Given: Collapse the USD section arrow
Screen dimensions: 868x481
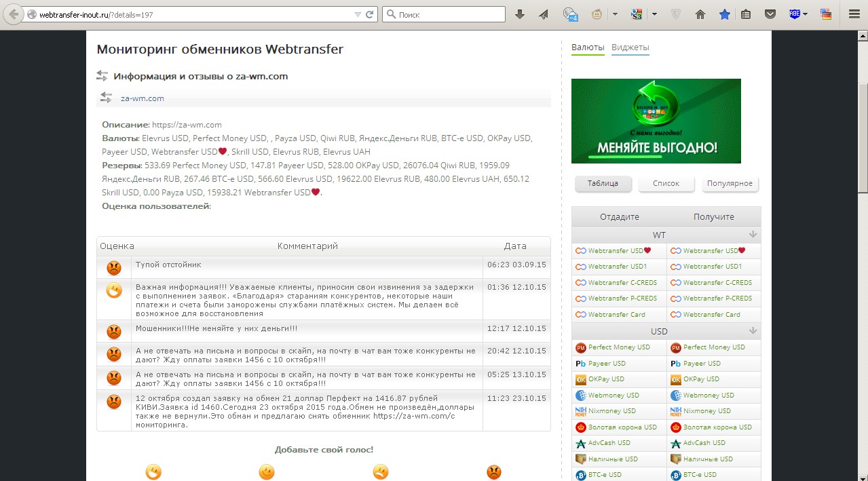Looking at the screenshot, I should click(753, 331).
